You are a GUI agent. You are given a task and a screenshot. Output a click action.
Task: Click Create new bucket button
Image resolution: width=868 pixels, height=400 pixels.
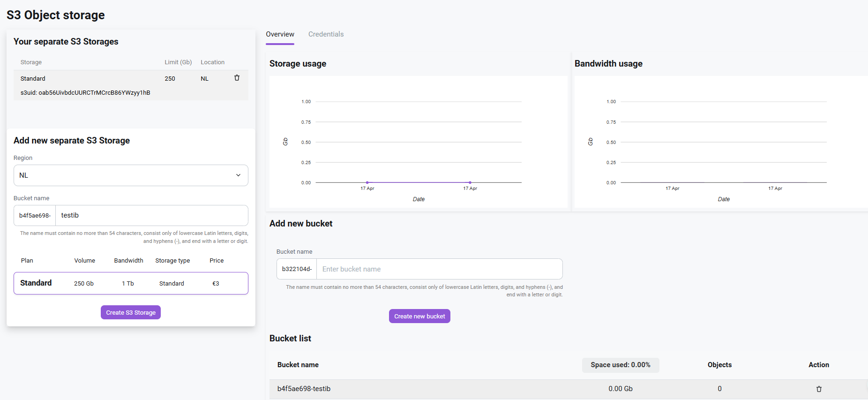click(419, 316)
